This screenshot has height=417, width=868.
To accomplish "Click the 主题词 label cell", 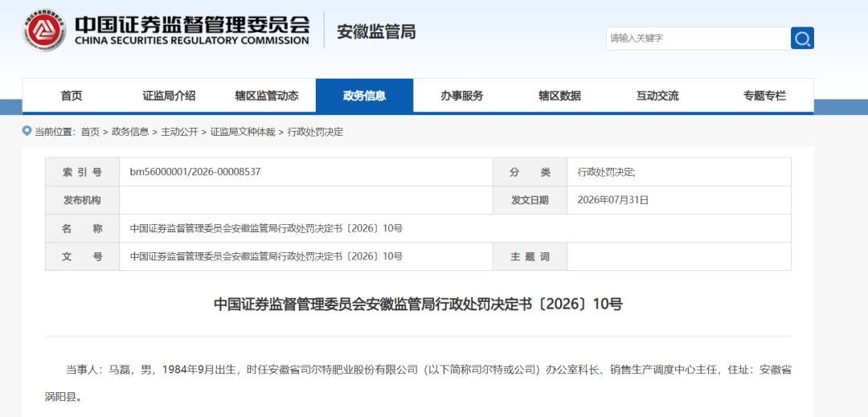I will coord(530,256).
